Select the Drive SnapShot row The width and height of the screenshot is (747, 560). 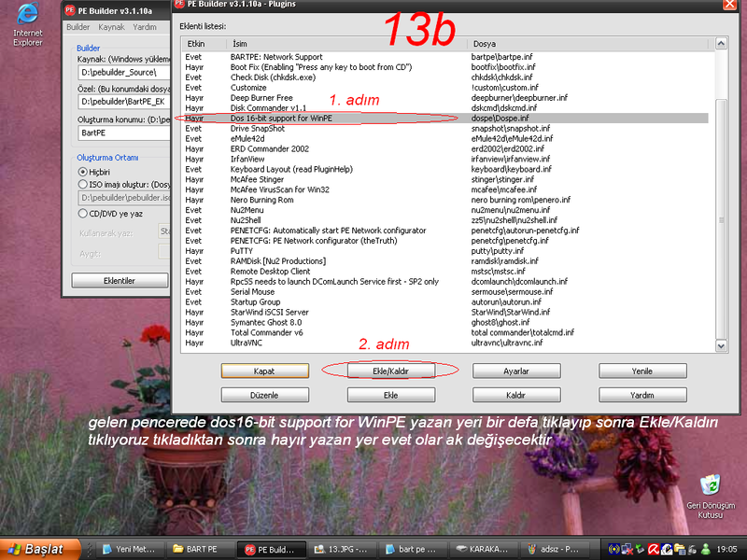click(445, 129)
